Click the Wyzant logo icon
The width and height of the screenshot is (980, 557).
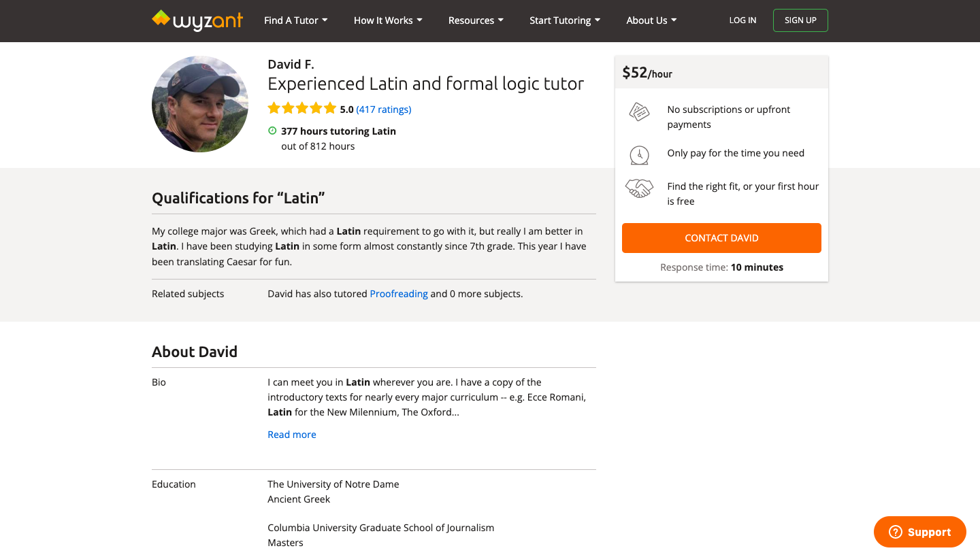pos(161,18)
